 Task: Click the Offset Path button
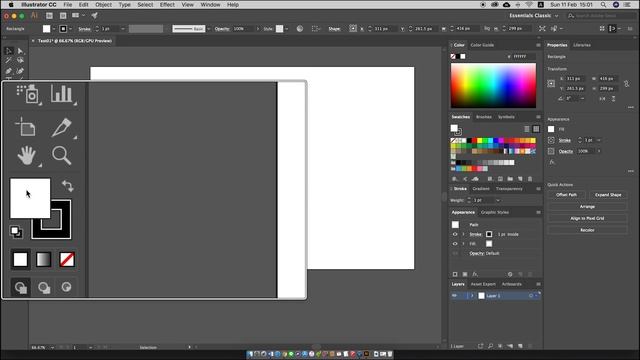click(x=567, y=195)
